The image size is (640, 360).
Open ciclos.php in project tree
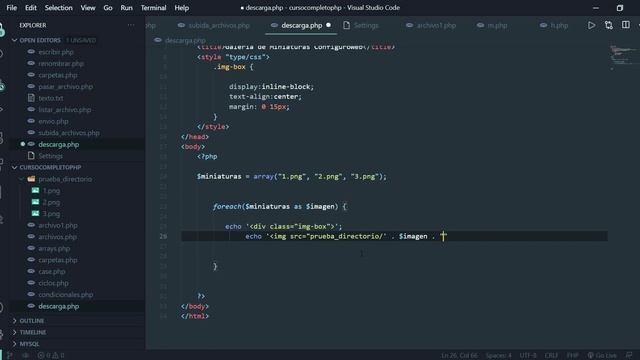point(53,283)
